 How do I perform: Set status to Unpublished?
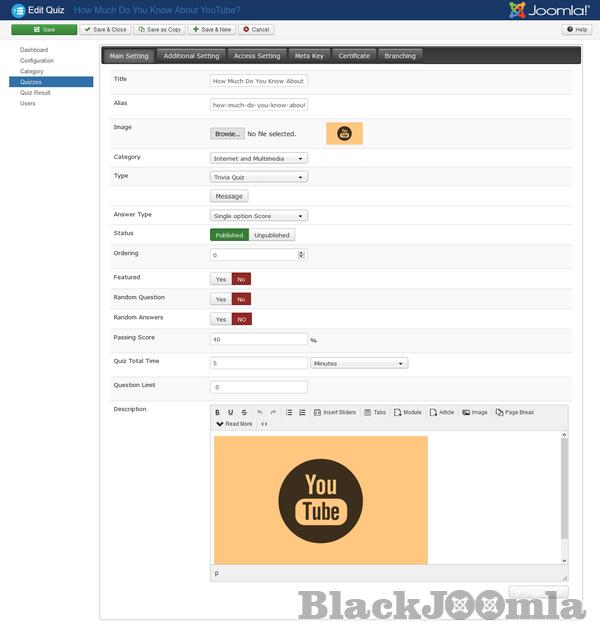[x=272, y=235]
